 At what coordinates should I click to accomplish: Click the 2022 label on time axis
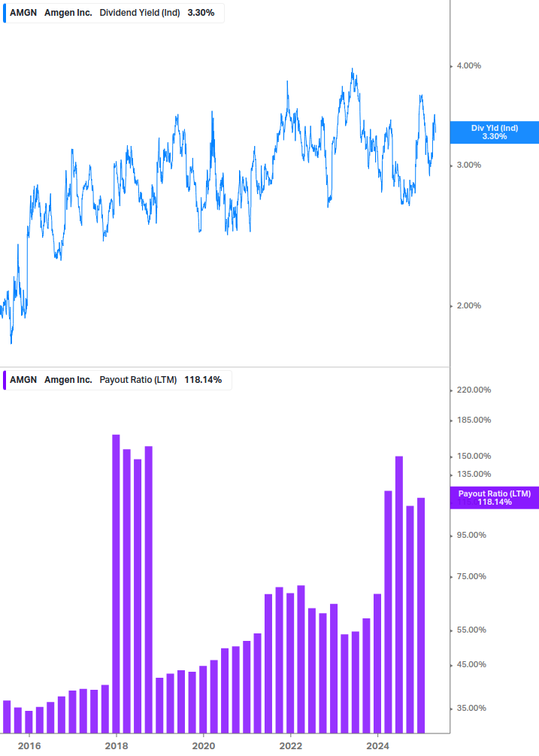click(x=291, y=746)
